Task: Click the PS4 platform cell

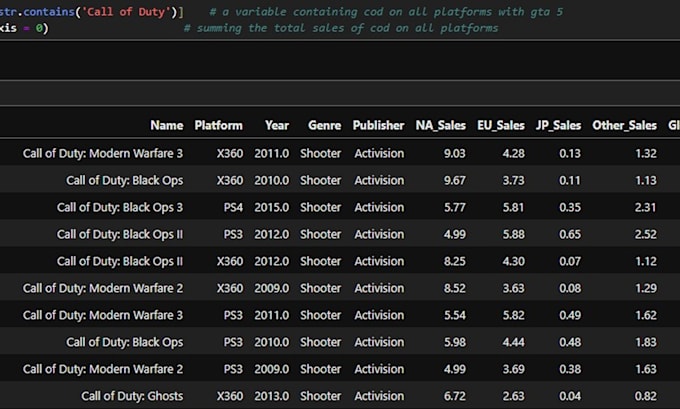Action: pyautogui.click(x=233, y=207)
